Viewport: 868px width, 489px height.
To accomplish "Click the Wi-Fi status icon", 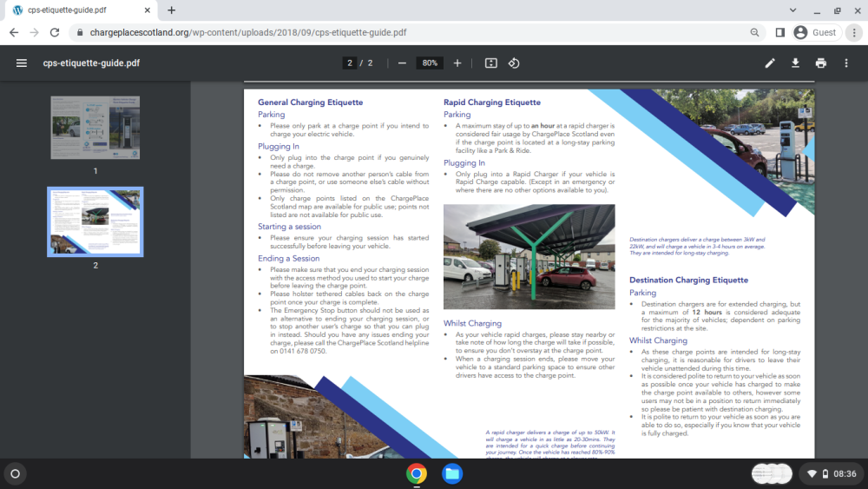I will tap(812, 474).
